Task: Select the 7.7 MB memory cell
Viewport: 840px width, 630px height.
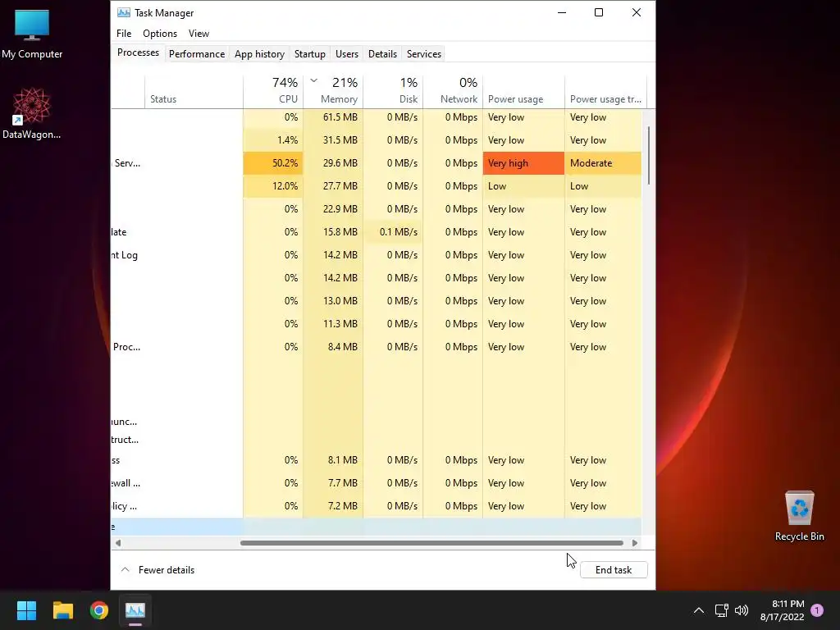Action: [333, 483]
